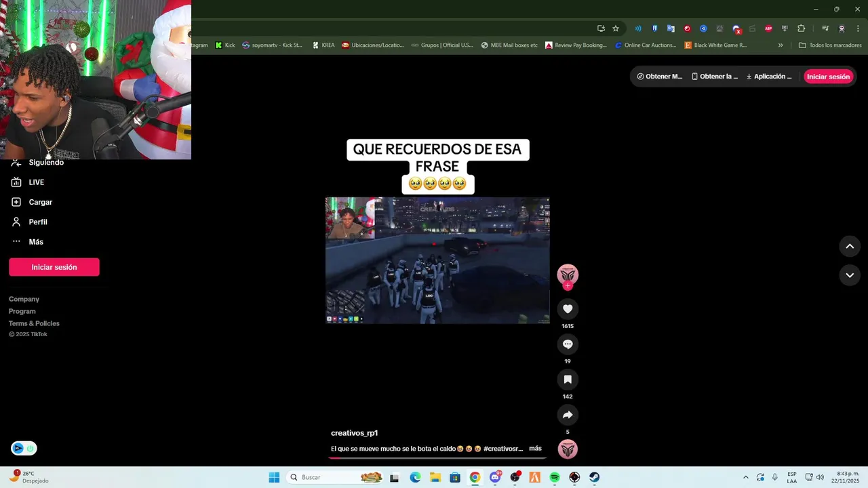Show hidden tray icons chevron
Screen dimensions: 868x488
(746, 477)
